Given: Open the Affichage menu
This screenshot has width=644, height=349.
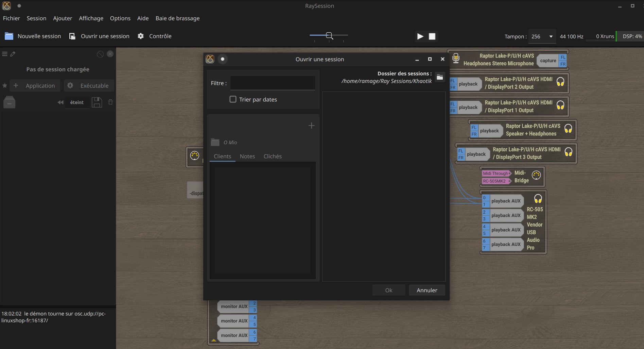Looking at the screenshot, I should tap(91, 18).
